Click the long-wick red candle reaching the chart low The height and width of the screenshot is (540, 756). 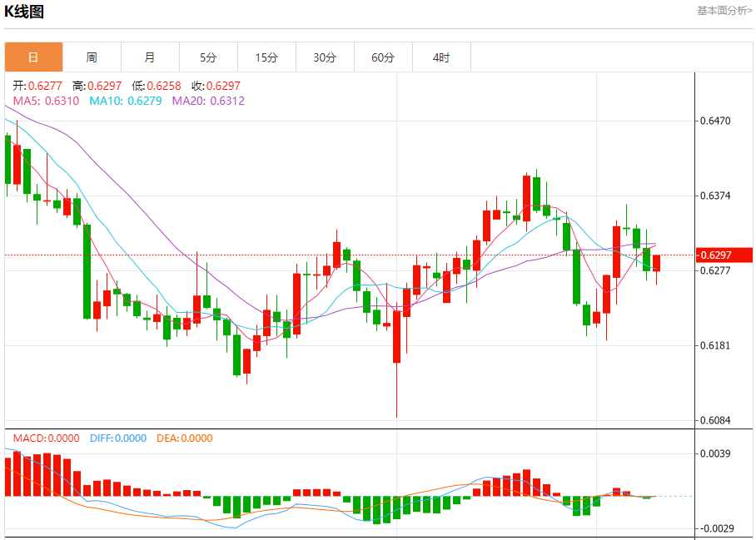(397, 336)
